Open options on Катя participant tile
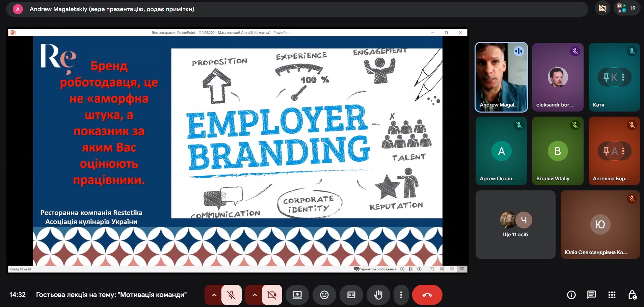Image resolution: width=644 pixels, height=307 pixels. [x=623, y=77]
